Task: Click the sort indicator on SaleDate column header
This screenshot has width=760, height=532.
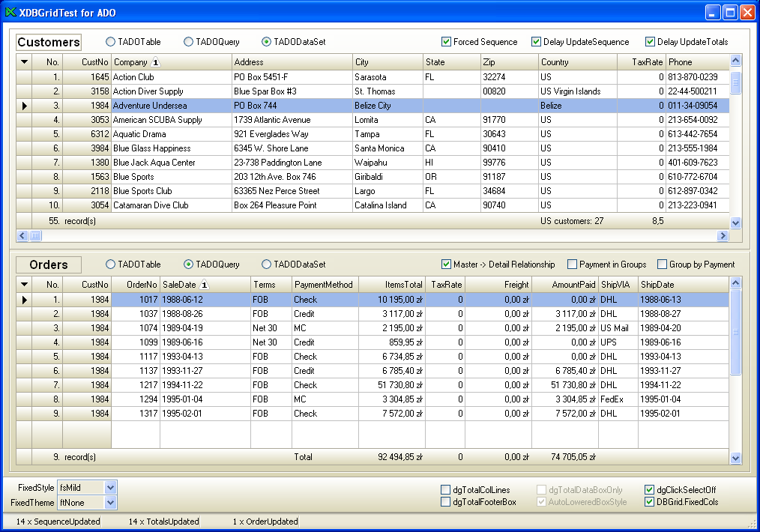Action: [204, 285]
